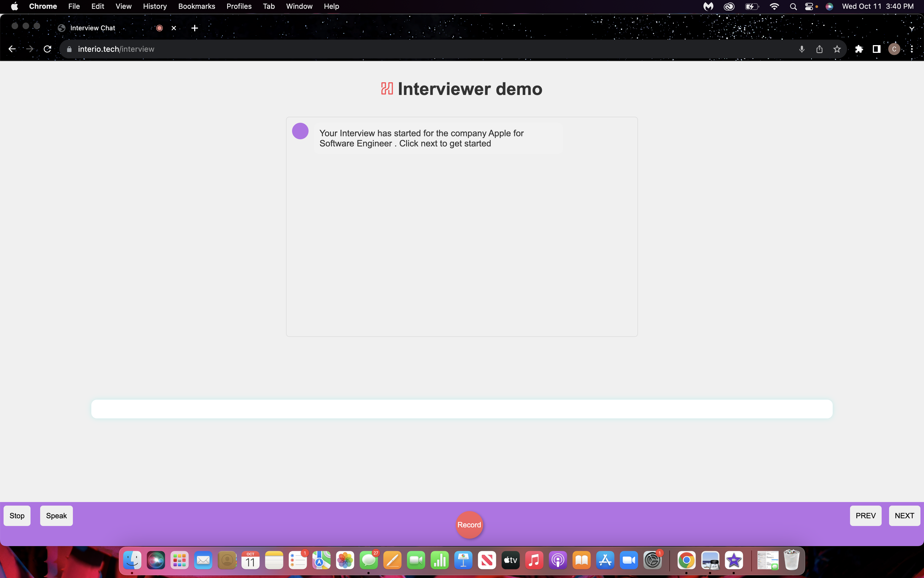Click the Interviewer demo logo icon
The width and height of the screenshot is (924, 578).
(x=387, y=89)
